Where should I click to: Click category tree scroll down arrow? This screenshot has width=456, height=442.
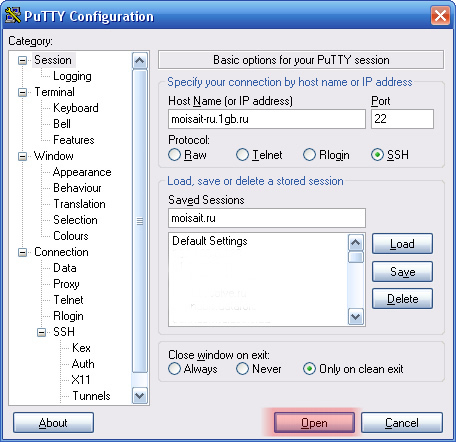[x=140, y=396]
